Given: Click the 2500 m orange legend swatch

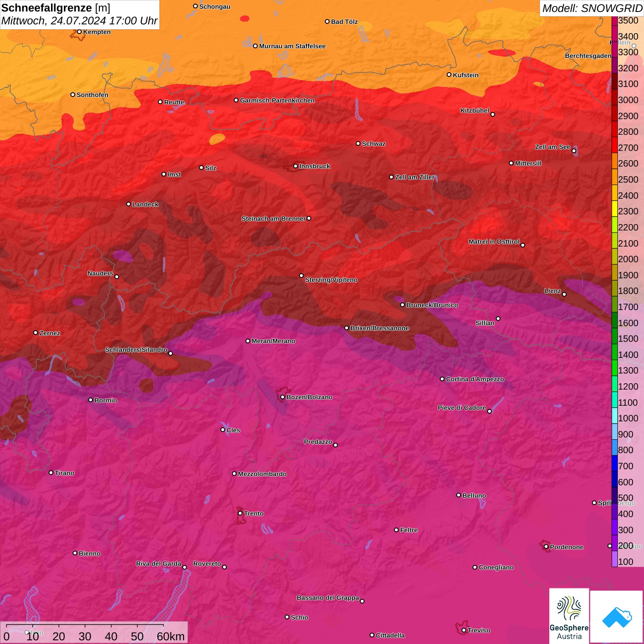Looking at the screenshot, I should click(x=614, y=177).
